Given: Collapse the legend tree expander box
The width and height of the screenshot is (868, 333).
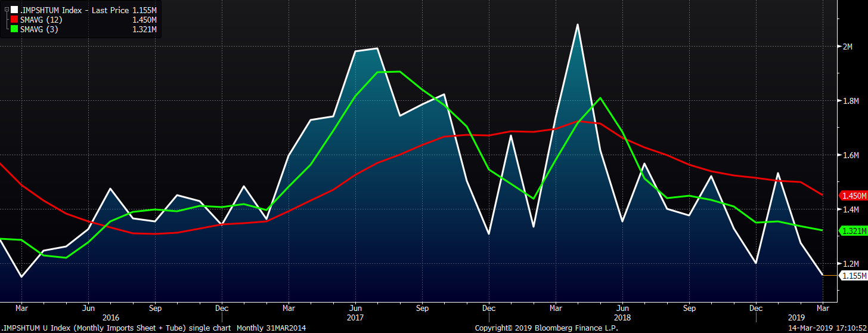Looking at the screenshot, I should click(7, 10).
